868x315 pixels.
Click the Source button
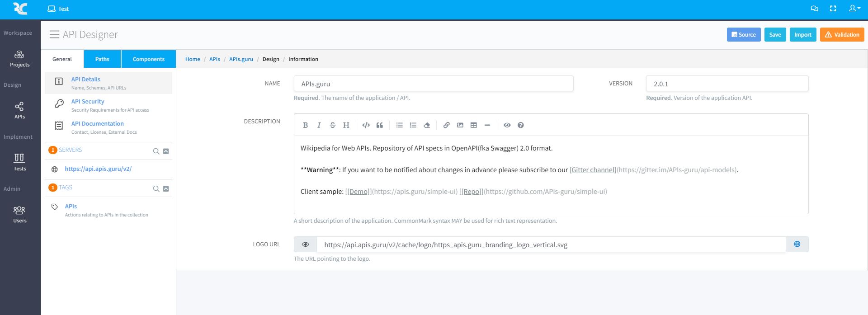point(744,35)
